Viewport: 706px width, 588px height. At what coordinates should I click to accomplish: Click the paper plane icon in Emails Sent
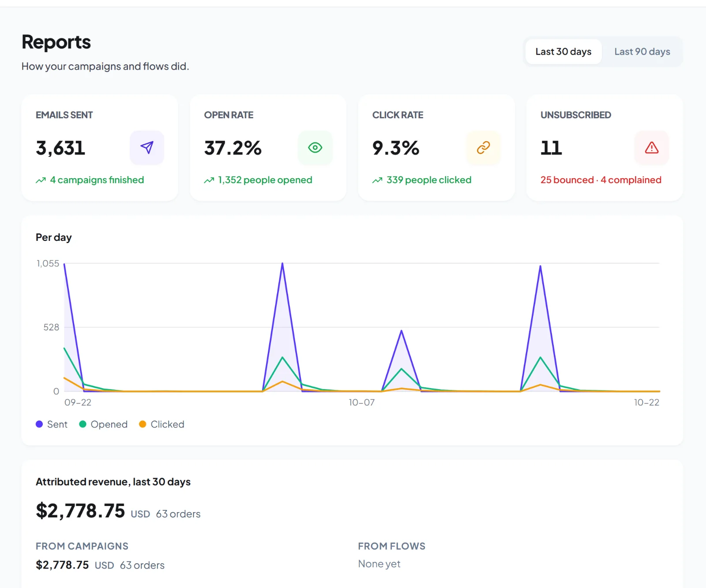click(147, 147)
